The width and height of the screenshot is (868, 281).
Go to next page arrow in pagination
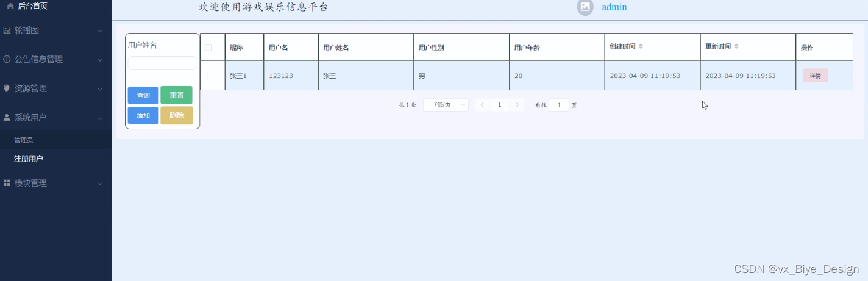(x=518, y=105)
